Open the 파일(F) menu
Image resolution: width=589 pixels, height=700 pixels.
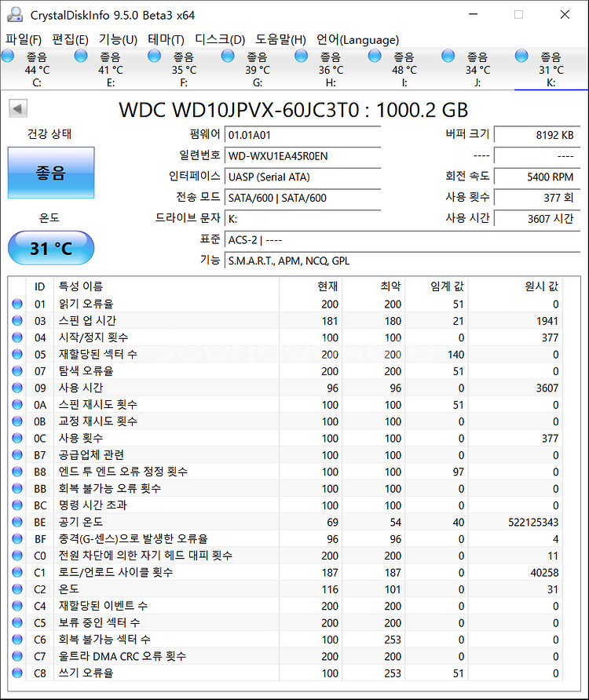pyautogui.click(x=24, y=40)
